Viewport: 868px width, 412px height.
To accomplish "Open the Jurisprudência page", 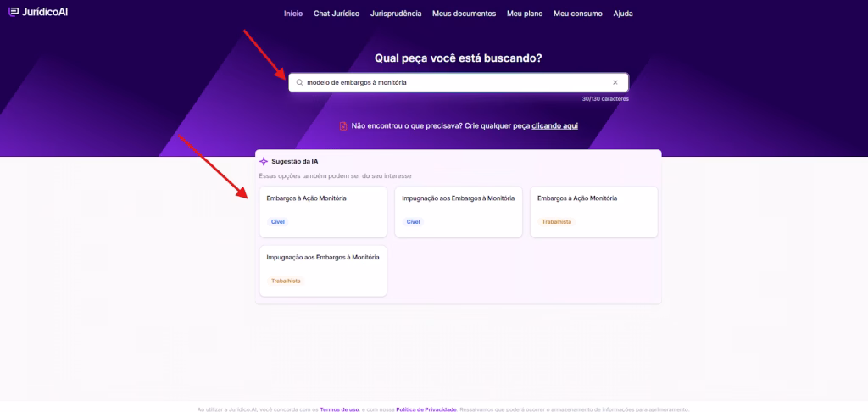I will pyautogui.click(x=396, y=14).
